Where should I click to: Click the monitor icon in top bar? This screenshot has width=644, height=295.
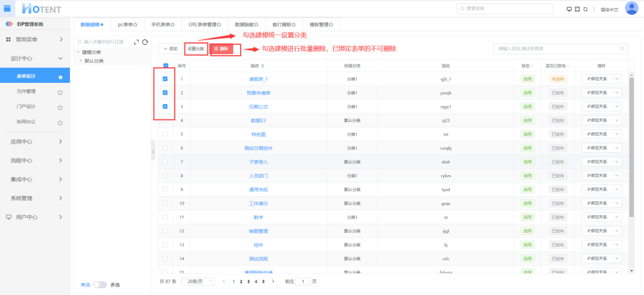click(569, 9)
